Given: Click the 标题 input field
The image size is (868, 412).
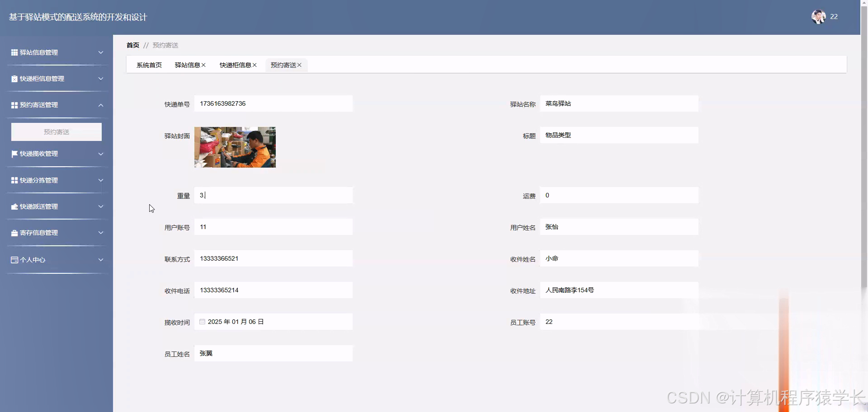Looking at the screenshot, I should click(619, 135).
